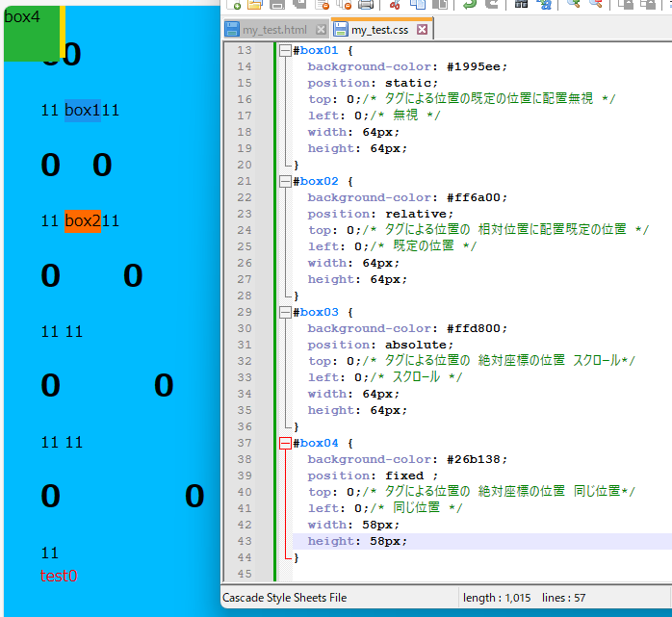Collapse the #box03 fold block
Screen dimensions: 672x617
click(x=285, y=313)
